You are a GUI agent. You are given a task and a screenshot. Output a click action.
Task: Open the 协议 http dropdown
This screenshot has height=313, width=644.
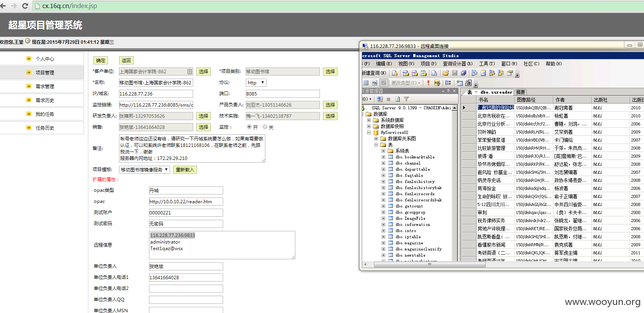(256, 82)
